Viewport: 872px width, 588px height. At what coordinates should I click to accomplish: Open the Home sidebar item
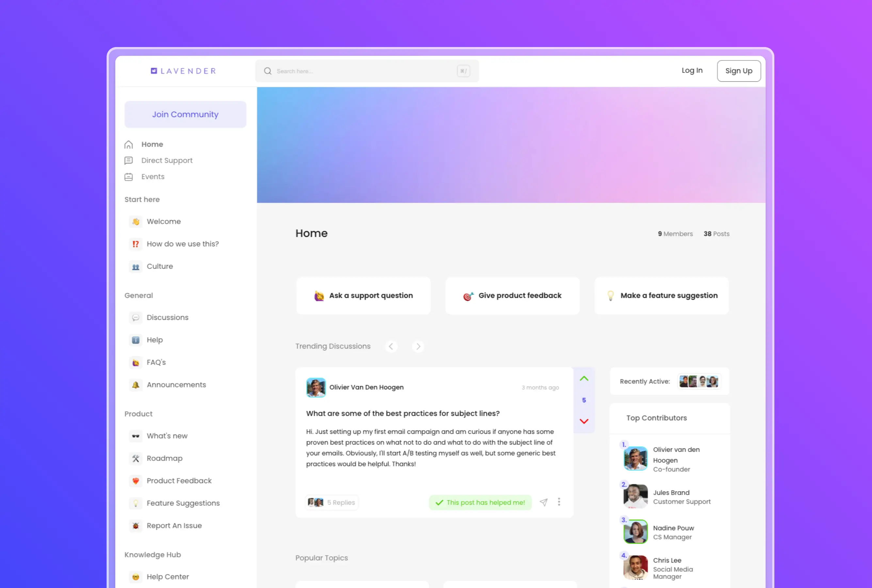coord(152,144)
